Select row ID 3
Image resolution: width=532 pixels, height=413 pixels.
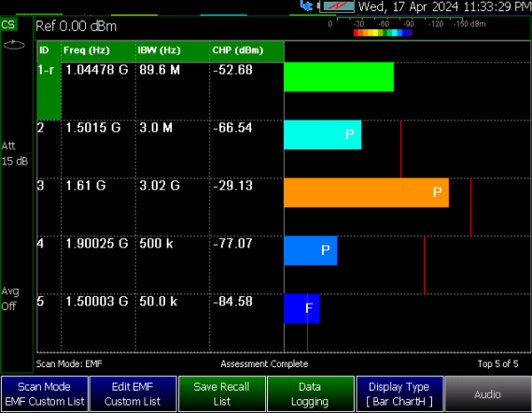pyautogui.click(x=40, y=186)
